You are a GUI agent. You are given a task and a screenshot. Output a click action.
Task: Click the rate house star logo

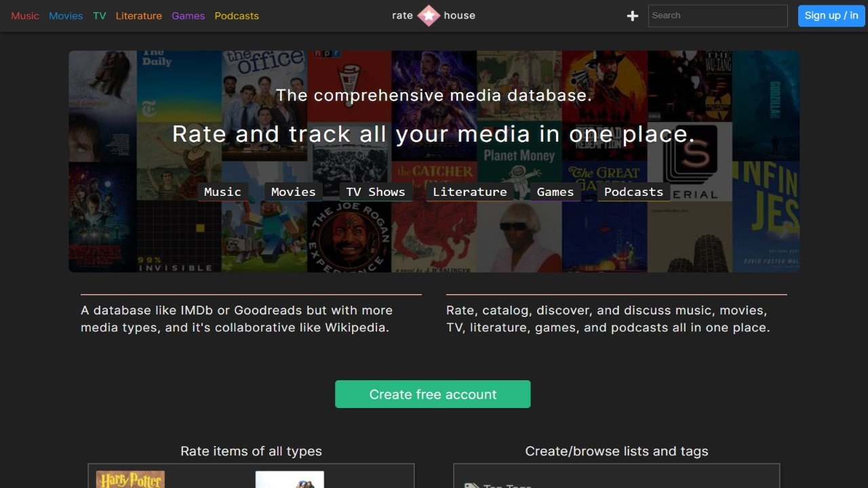click(x=429, y=16)
